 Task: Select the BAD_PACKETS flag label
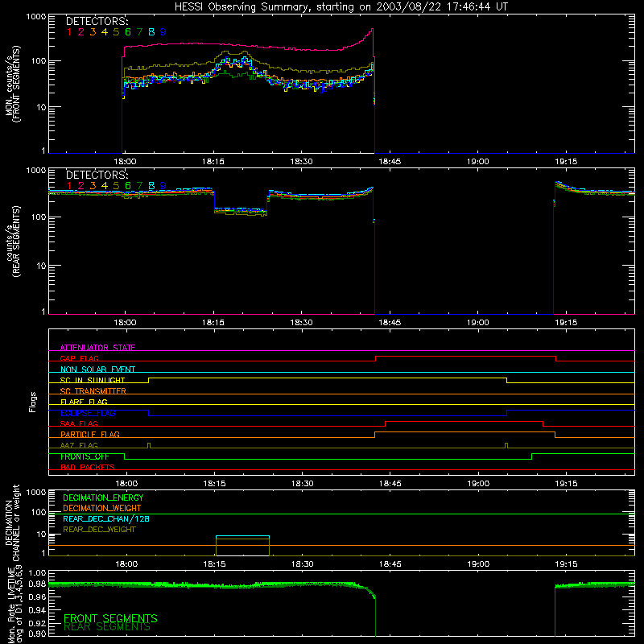[x=88, y=467]
